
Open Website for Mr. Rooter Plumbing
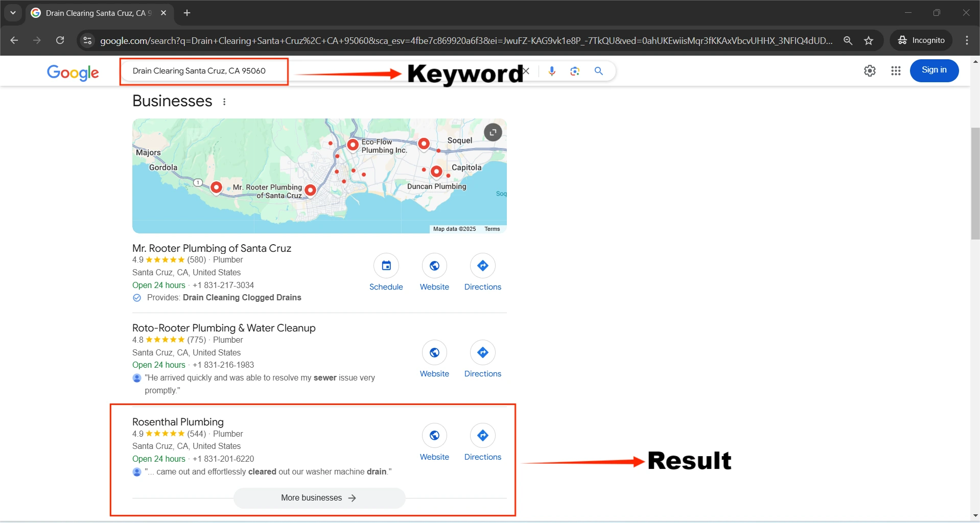point(434,266)
